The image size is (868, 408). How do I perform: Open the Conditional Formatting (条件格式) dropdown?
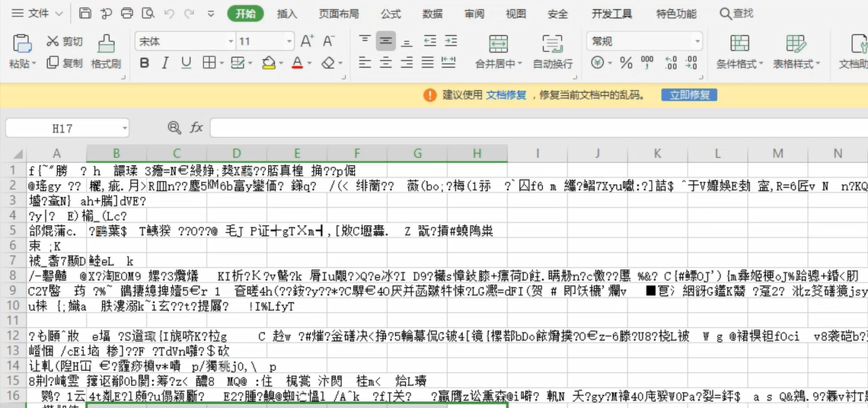tap(739, 52)
